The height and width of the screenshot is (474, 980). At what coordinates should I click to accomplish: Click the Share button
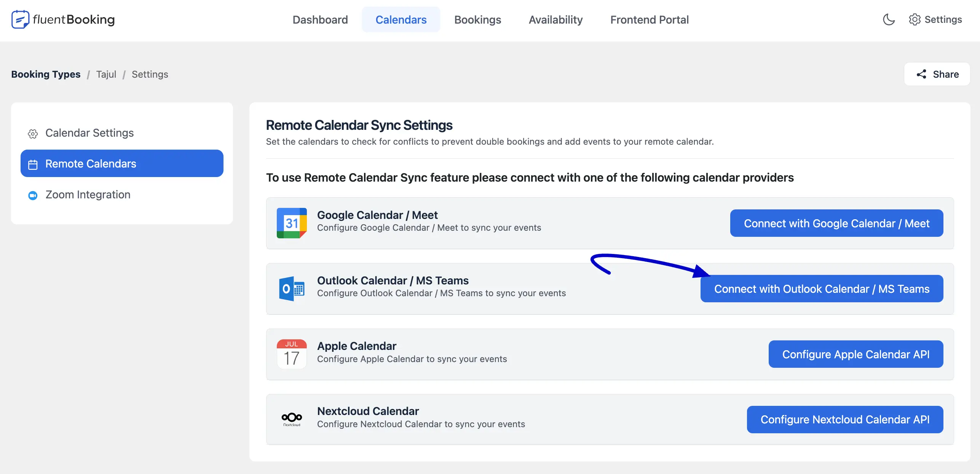click(x=937, y=74)
